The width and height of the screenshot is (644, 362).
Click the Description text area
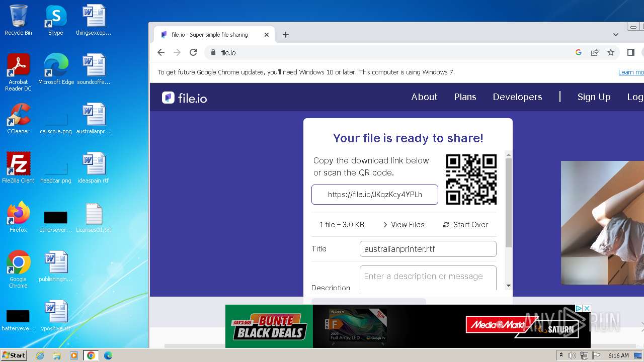428,278
